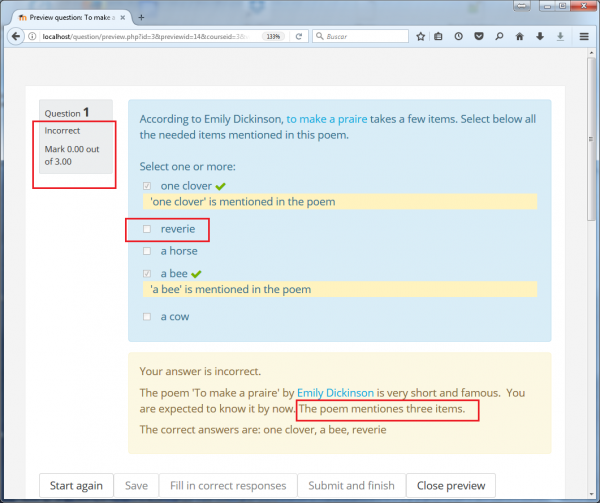The image size is (600, 503).
Task: Click the browser back arrow button
Action: click(x=16, y=36)
